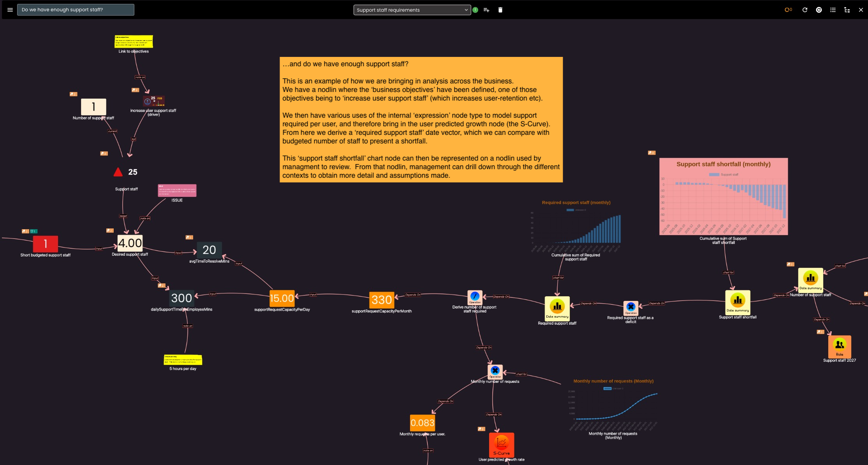Image resolution: width=868 pixels, height=465 pixels.
Task: Open the Support staff requirements dropdown
Action: pyautogui.click(x=412, y=10)
